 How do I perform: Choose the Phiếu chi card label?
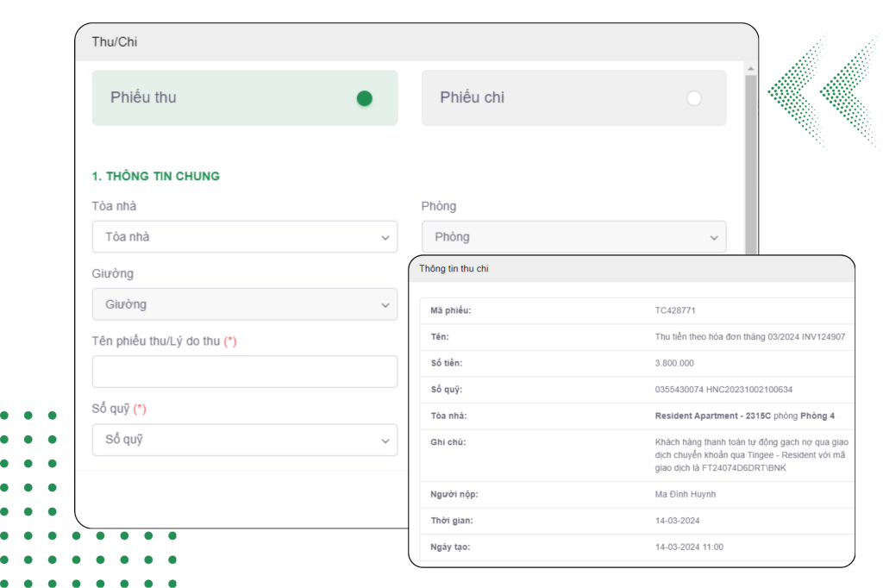tap(472, 97)
